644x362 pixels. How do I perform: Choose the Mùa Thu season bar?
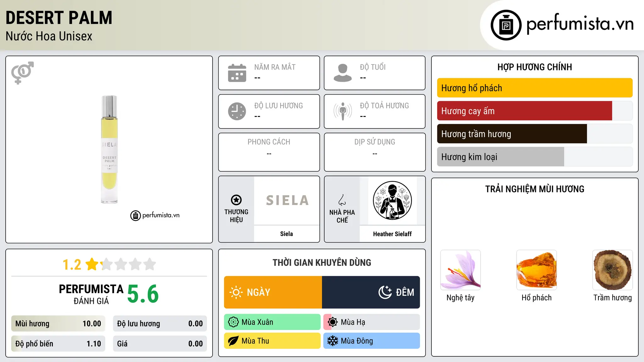272,341
